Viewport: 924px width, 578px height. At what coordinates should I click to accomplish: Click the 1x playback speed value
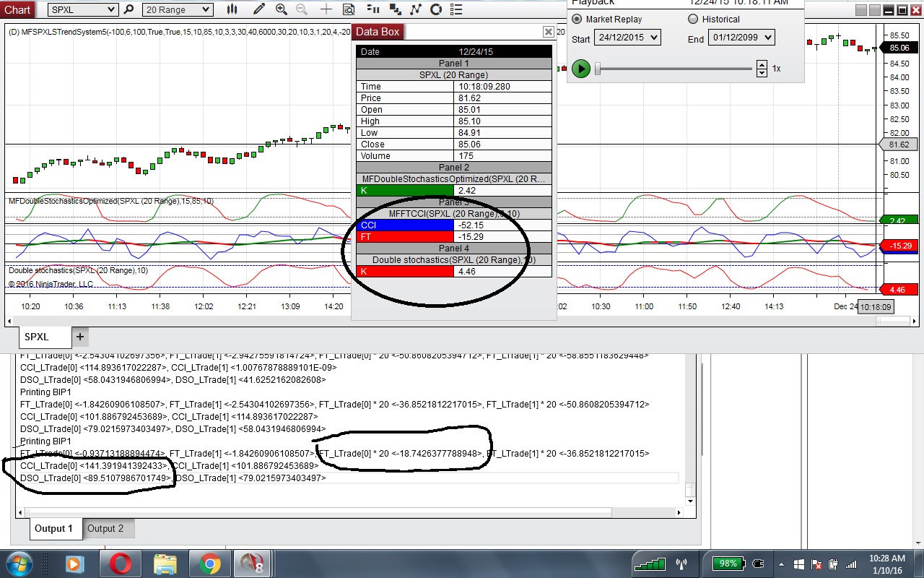[x=777, y=69]
